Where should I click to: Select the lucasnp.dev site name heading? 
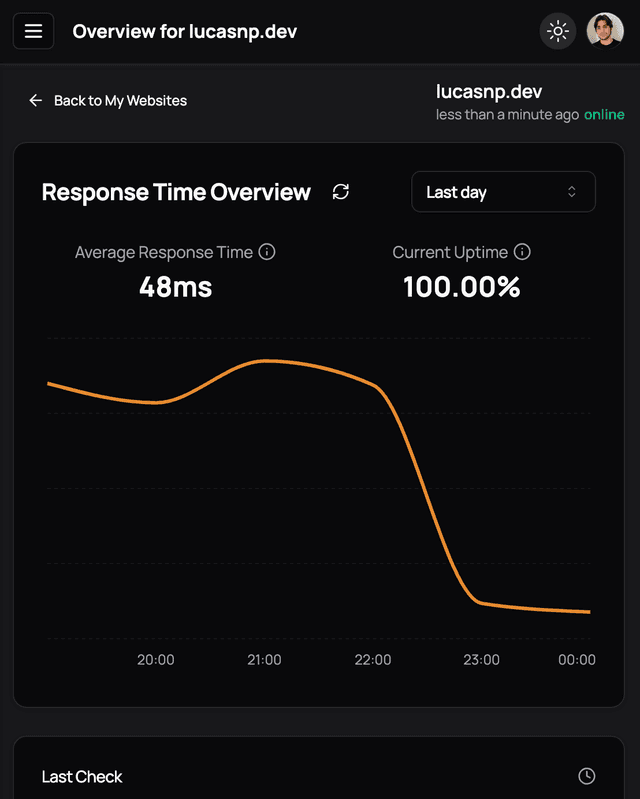(489, 92)
